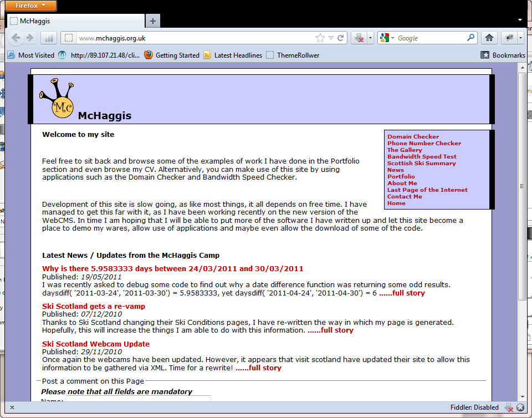Open the Ski Scotland Webcam Update headline
This screenshot has width=532, height=418.
[x=96, y=344]
